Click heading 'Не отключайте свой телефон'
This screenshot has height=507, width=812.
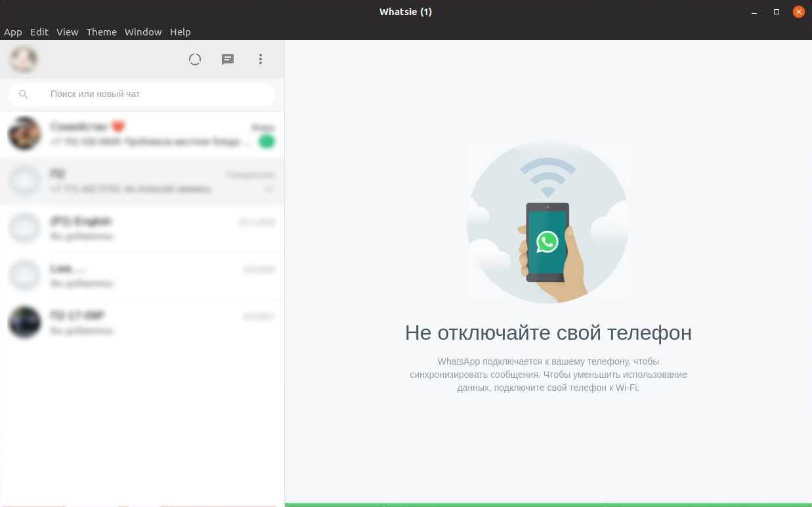(x=548, y=333)
